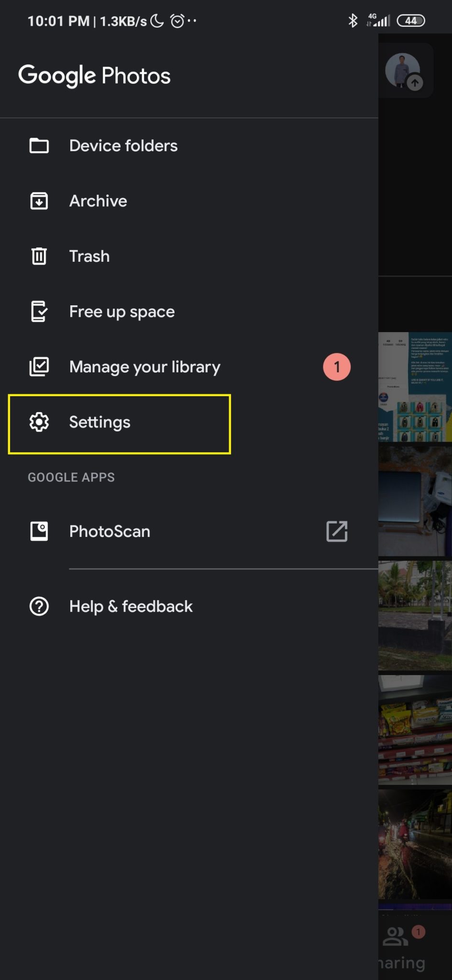Click the Manage your library checkmark icon
The image size is (452, 980).
(39, 367)
